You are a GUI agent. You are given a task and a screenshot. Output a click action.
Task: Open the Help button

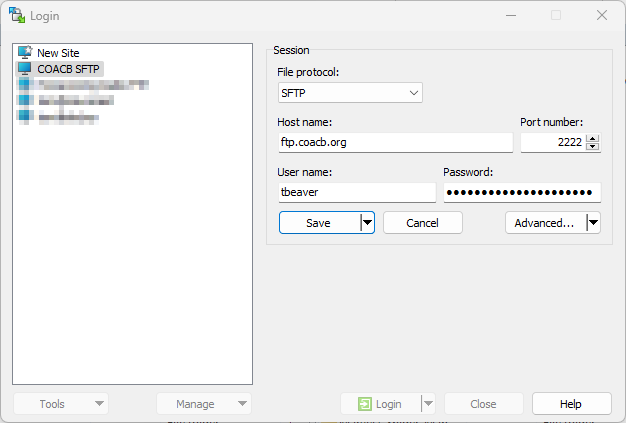click(571, 404)
